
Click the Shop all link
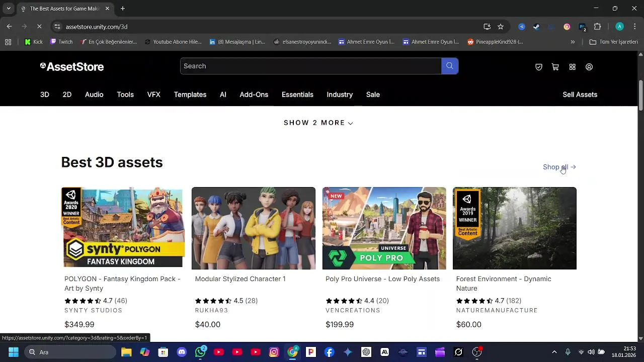click(559, 167)
